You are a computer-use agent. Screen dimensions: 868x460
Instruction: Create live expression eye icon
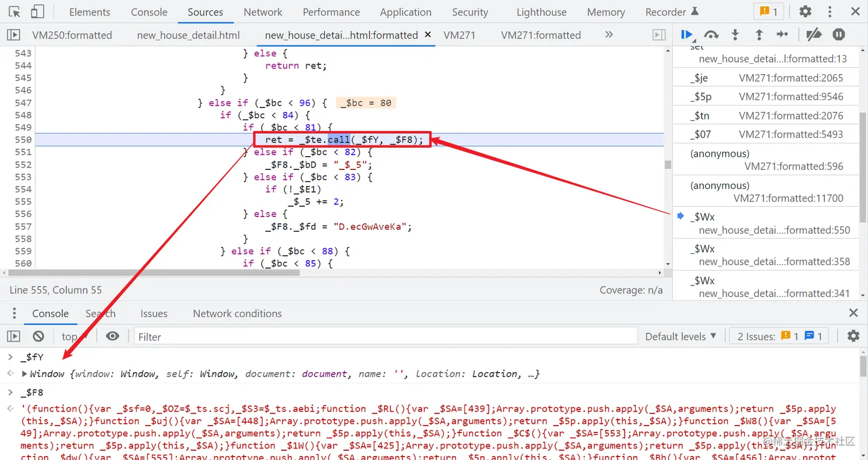click(x=113, y=336)
